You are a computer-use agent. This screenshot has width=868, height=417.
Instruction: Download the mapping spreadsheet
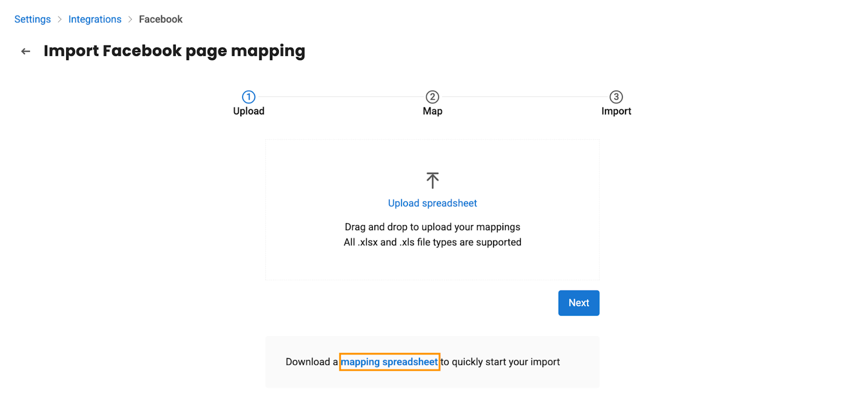coord(389,362)
